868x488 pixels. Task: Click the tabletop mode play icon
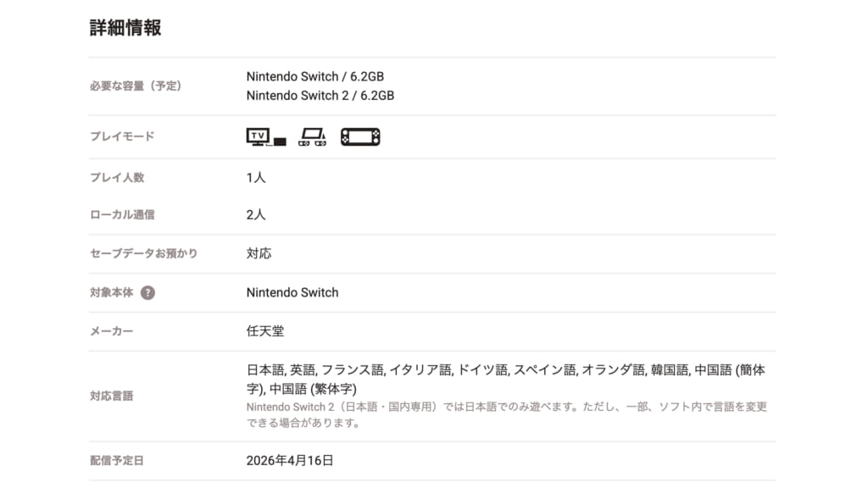tap(312, 137)
